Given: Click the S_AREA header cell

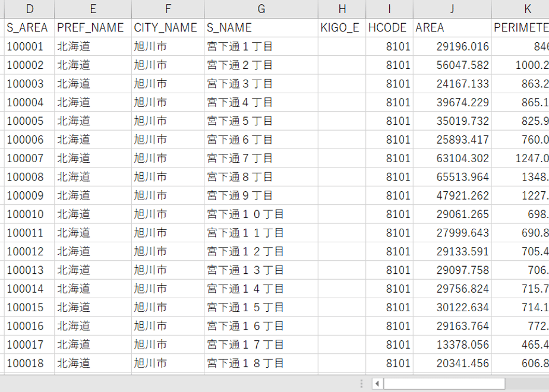Looking at the screenshot, I should pyautogui.click(x=30, y=28).
